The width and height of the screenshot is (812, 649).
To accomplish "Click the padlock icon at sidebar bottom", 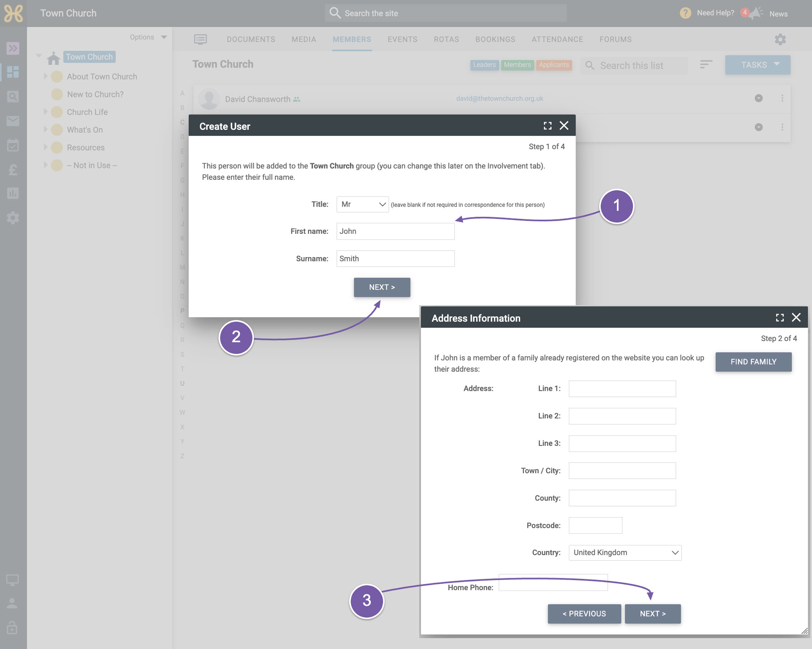I will (13, 627).
